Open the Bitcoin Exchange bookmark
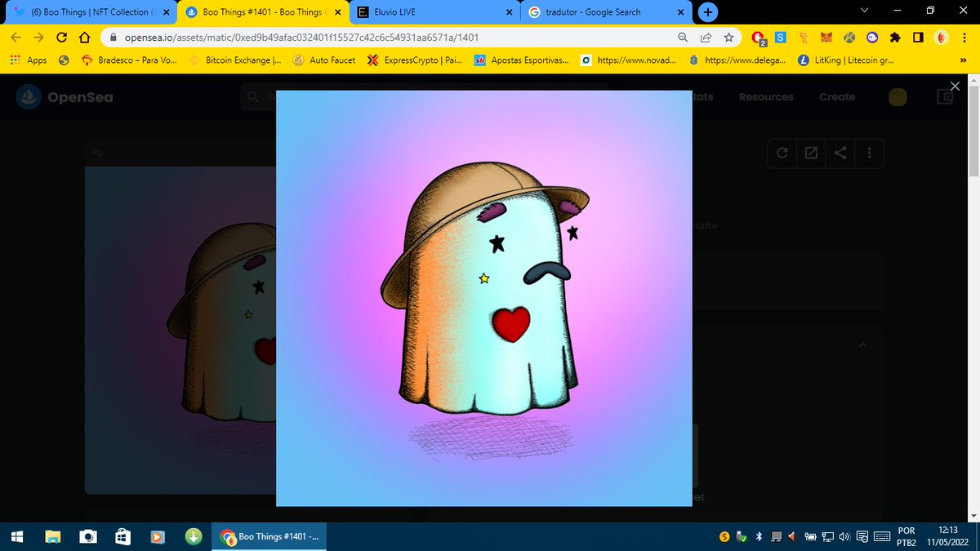Viewport: 980px width, 551px height. (x=234, y=60)
